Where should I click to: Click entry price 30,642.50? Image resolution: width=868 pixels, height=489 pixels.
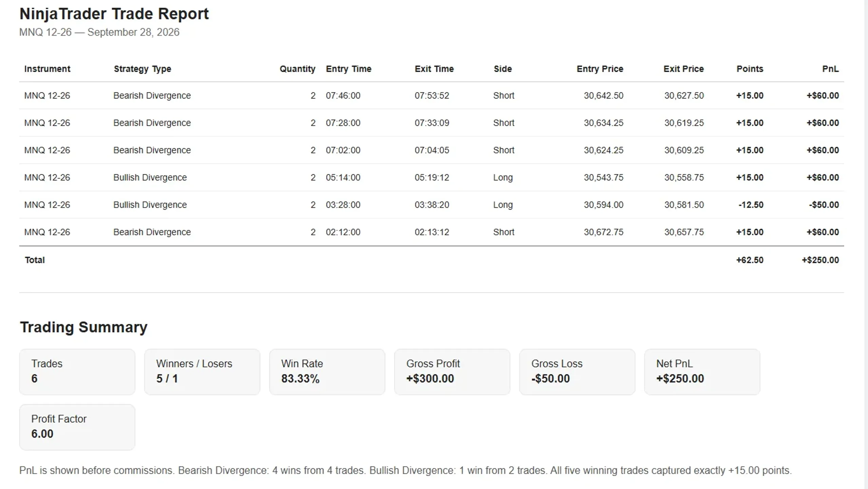(x=603, y=96)
